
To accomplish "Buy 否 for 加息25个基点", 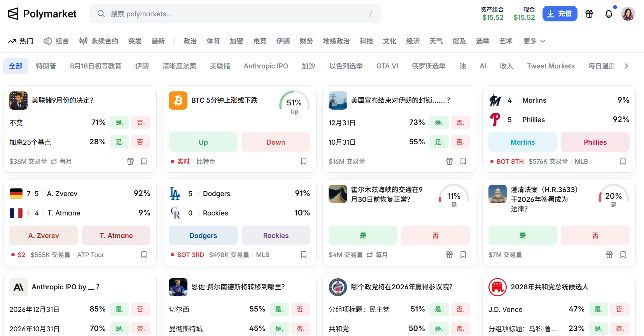I will [x=141, y=142].
